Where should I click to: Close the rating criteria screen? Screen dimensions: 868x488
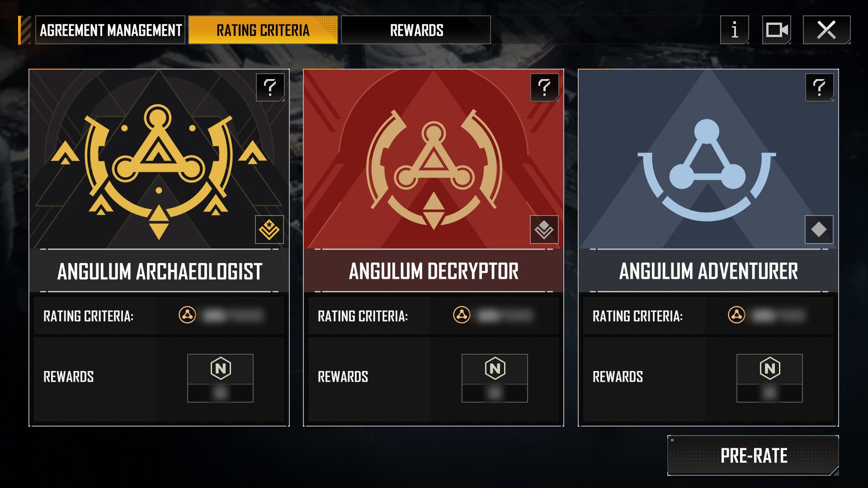[x=826, y=30]
